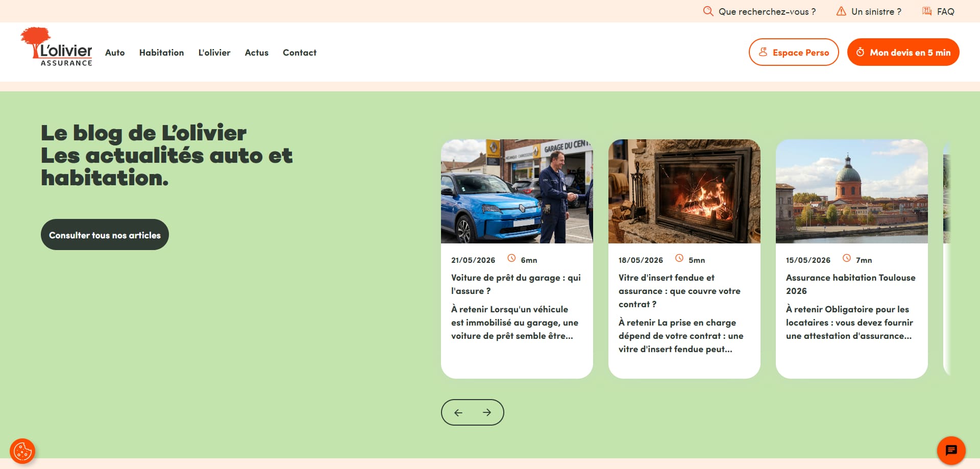This screenshot has width=980, height=469.
Task: Open 'Assurance habitation Toulouse 2026' title
Action: point(851,284)
